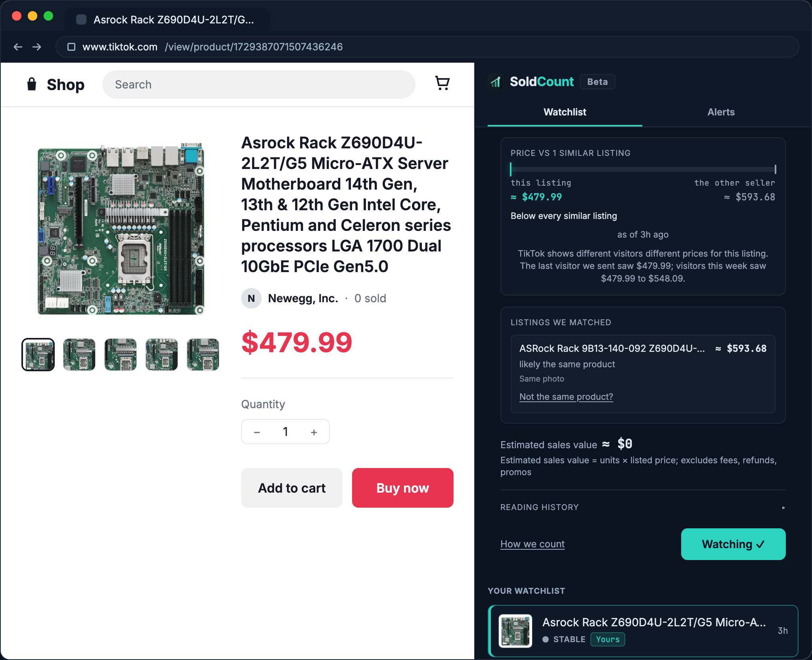
Task: Switch to the Alerts tab
Action: click(x=721, y=112)
